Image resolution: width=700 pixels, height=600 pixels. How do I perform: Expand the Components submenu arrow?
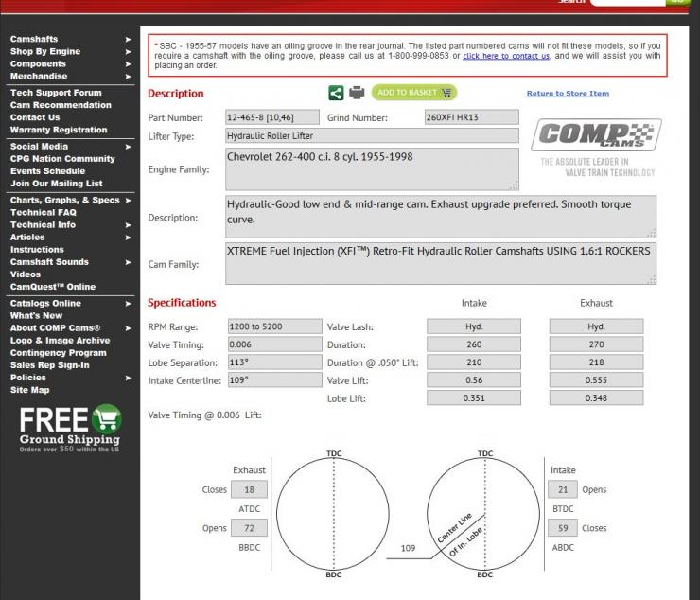pos(128,64)
